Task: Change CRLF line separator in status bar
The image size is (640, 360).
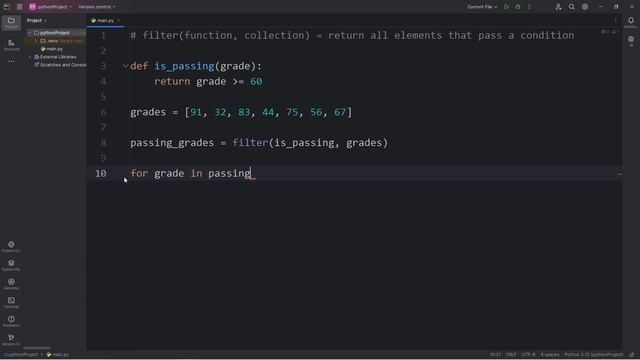Action: tap(511, 355)
